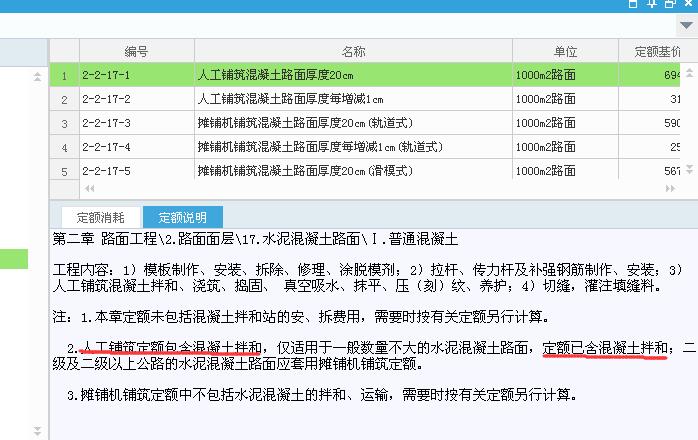Viewport: 698px width, 440px height.
Task: Select code cell 2-2-17-5
Action: pyautogui.click(x=137, y=170)
